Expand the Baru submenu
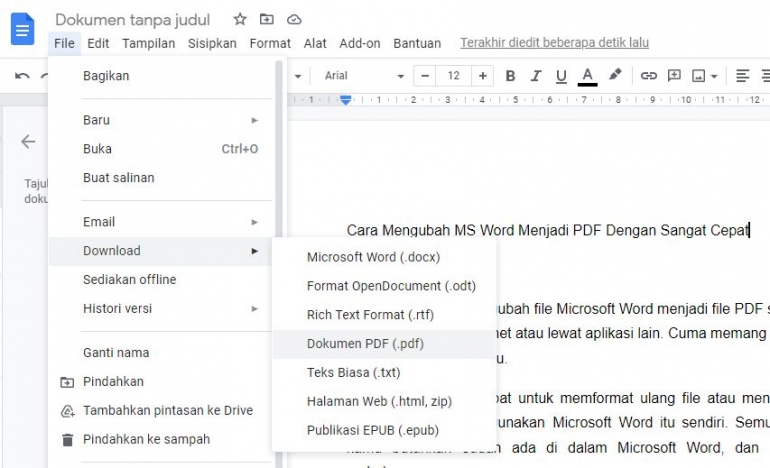 tap(160, 120)
